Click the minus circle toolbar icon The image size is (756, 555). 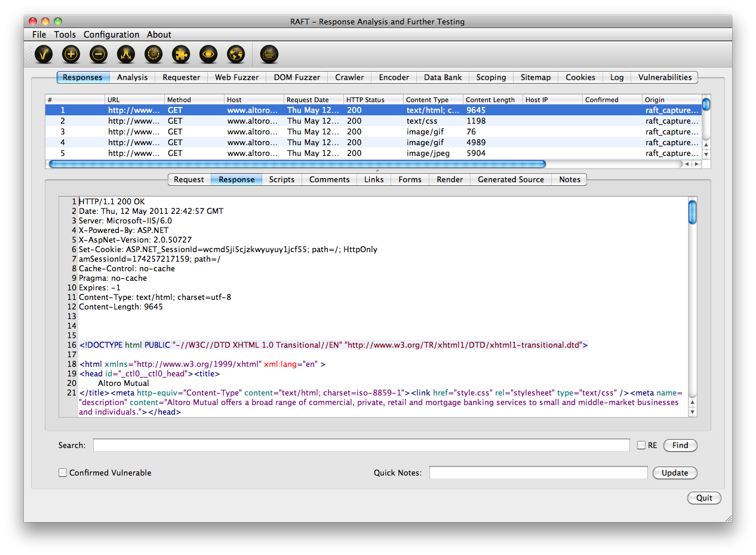(x=99, y=54)
